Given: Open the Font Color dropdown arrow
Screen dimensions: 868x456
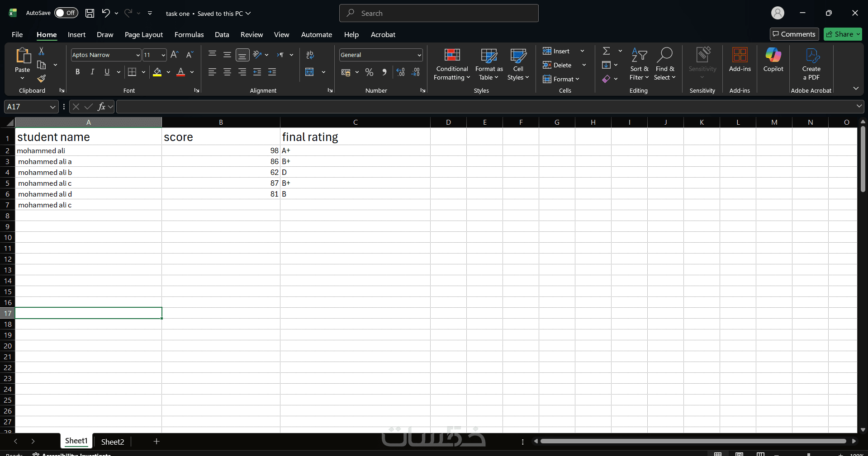Looking at the screenshot, I should [192, 72].
